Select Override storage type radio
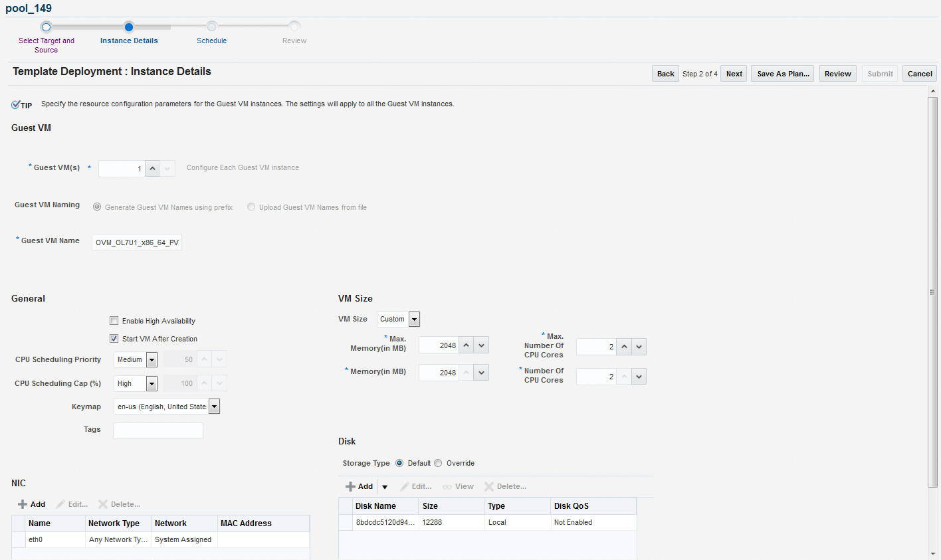Viewport: 941px width, 560px height. (x=438, y=463)
